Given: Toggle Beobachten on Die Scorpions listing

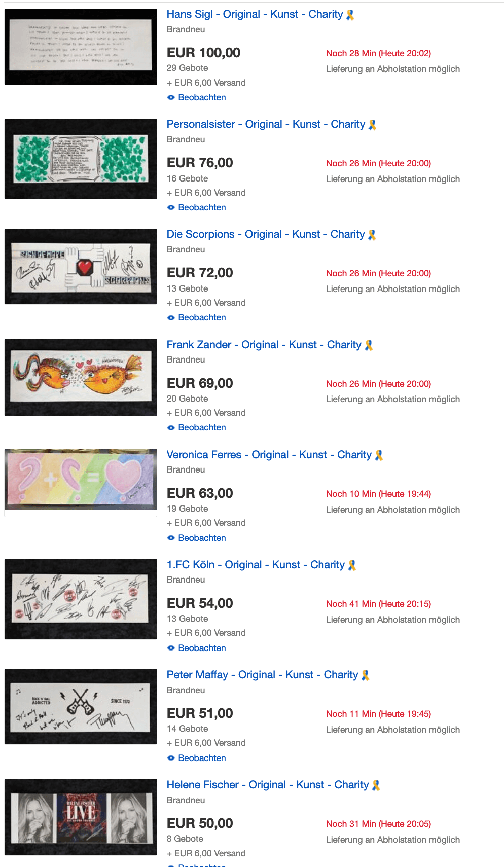Looking at the screenshot, I should coord(197,317).
